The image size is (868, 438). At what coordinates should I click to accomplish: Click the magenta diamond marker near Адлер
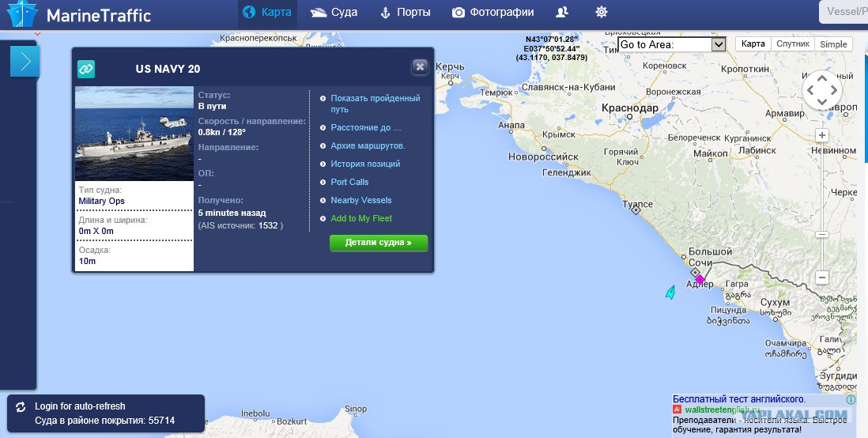coord(700,279)
